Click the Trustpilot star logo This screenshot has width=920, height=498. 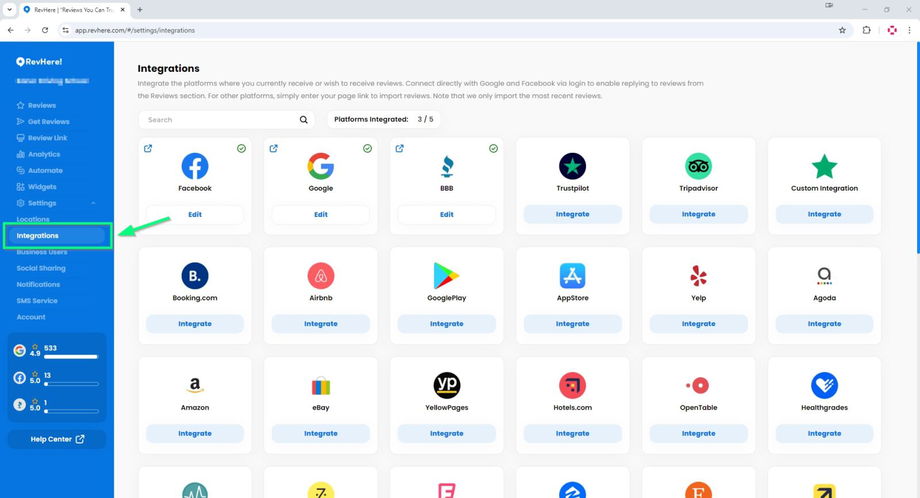point(573,166)
